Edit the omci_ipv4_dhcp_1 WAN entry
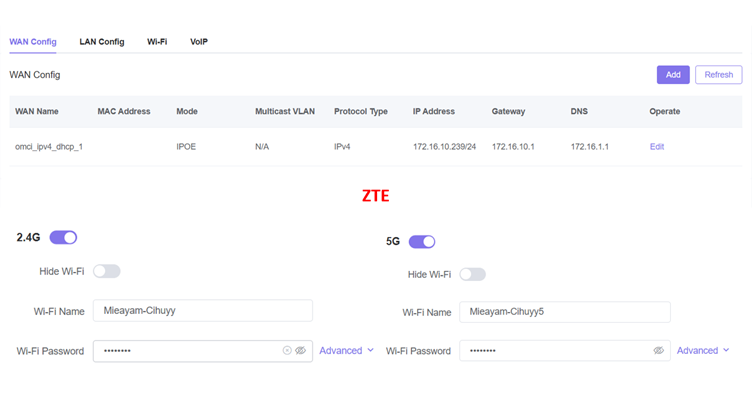 click(x=657, y=147)
